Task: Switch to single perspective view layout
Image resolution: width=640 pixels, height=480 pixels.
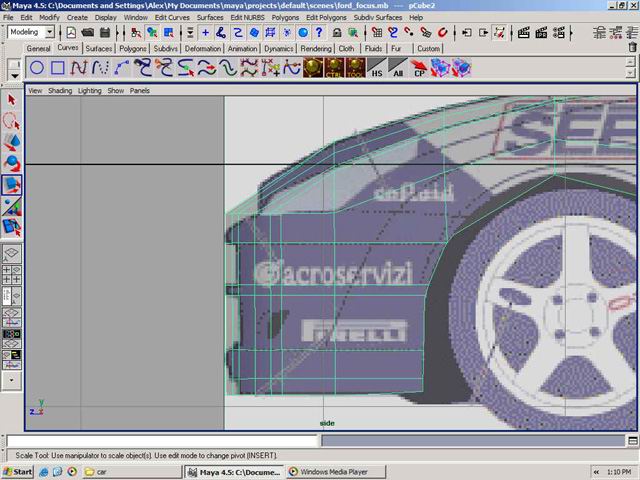Action: click(x=12, y=255)
